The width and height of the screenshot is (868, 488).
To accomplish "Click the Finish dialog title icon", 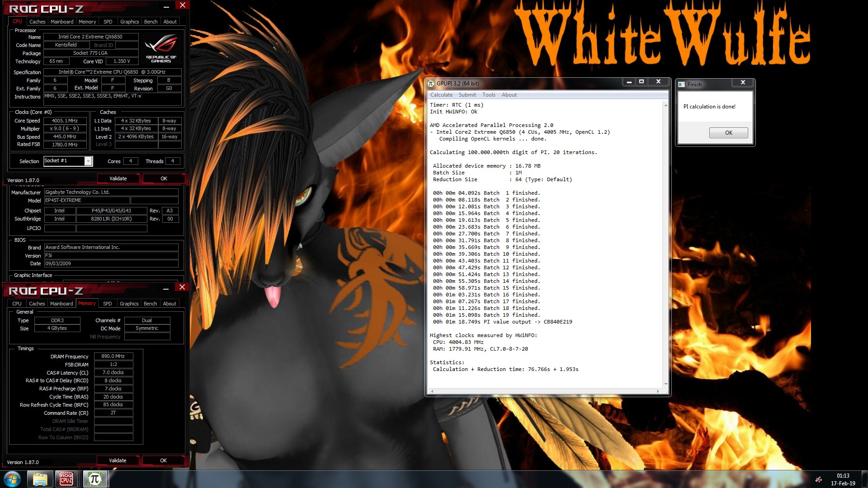I will pos(681,84).
